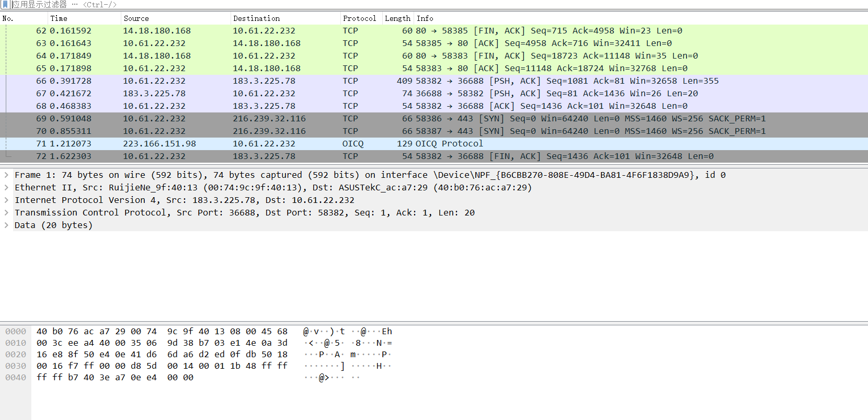Click hex offset 0010 label
The height and width of the screenshot is (420, 868).
click(16, 343)
